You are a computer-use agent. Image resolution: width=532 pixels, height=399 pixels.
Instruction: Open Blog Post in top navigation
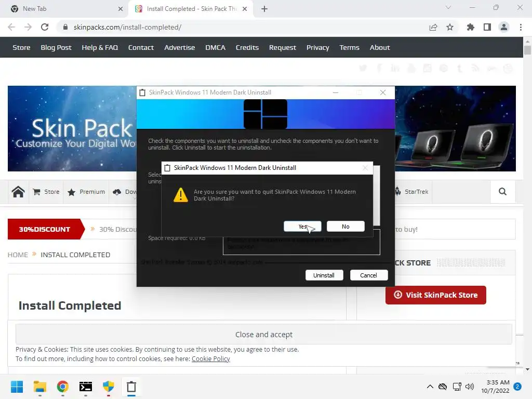pyautogui.click(x=56, y=47)
